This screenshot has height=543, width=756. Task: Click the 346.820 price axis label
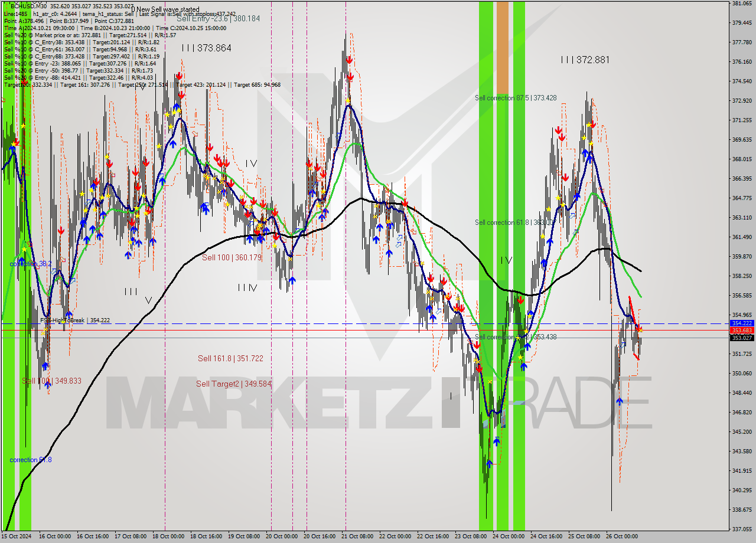(742, 412)
